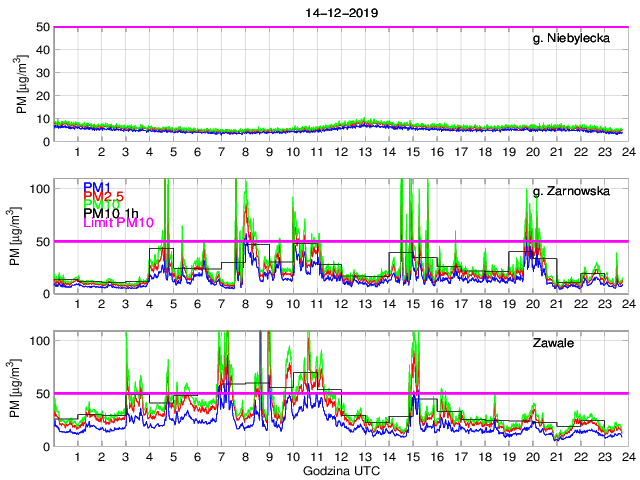The width and height of the screenshot is (640, 480).
Task: Click the magenta Limit PM10 legend entry
Action: tap(118, 222)
